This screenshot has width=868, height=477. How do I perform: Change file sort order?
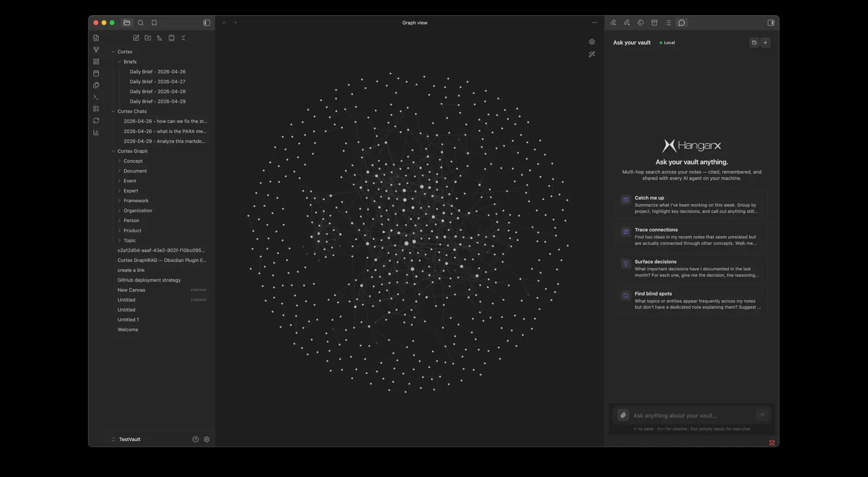point(159,38)
